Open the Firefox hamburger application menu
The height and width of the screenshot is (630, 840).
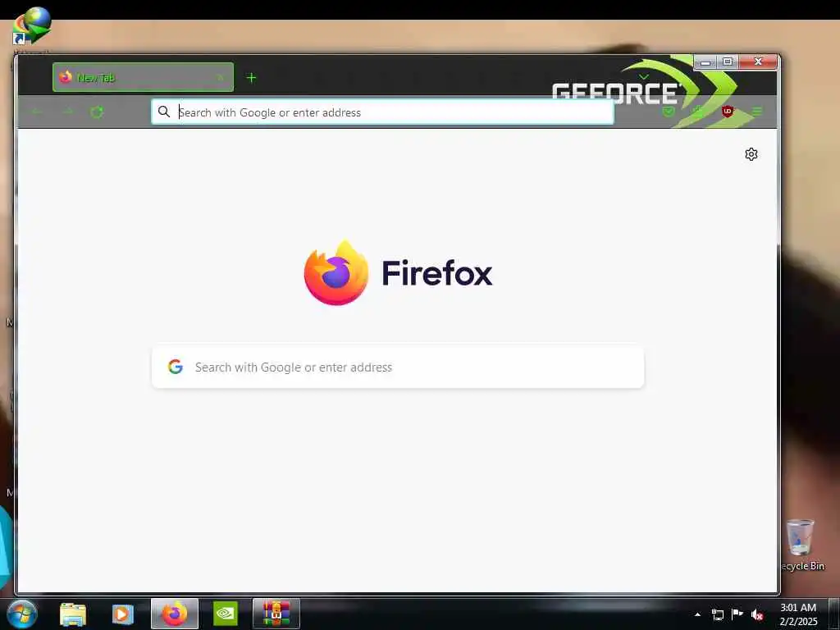[x=756, y=112]
